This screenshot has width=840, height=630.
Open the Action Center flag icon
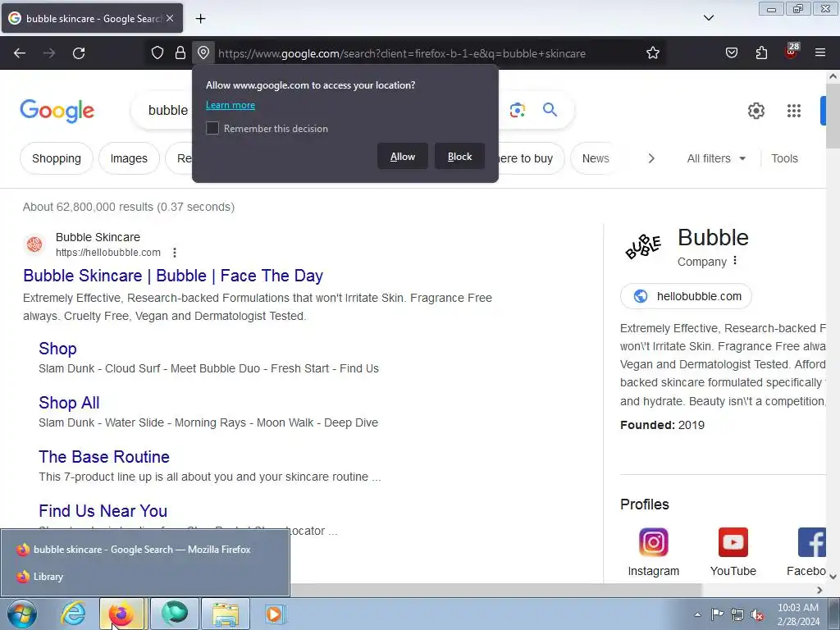point(717,614)
